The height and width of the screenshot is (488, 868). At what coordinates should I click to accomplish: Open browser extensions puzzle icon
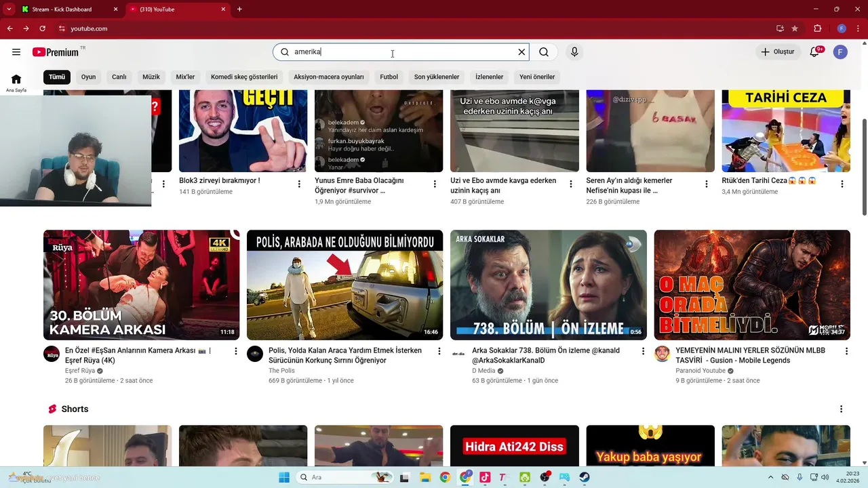(x=818, y=28)
